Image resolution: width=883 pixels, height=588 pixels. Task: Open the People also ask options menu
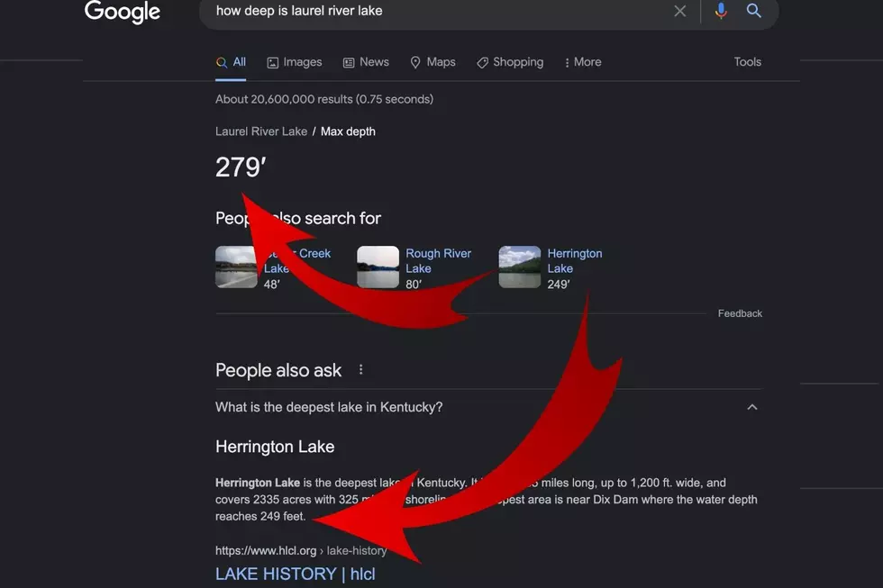pos(361,370)
